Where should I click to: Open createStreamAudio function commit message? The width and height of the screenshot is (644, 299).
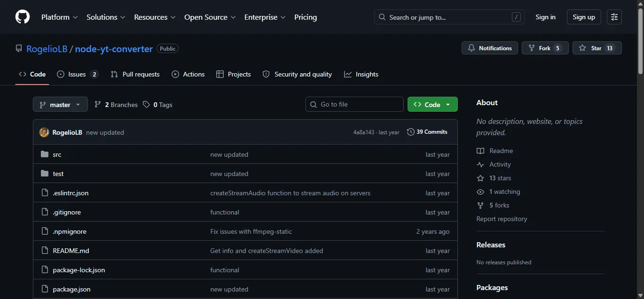pyautogui.click(x=290, y=193)
